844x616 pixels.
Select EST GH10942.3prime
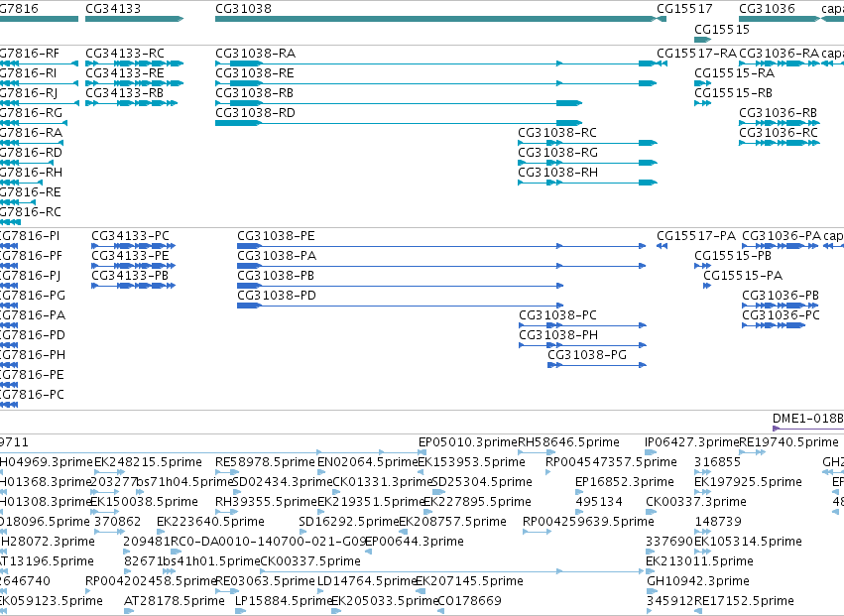[652, 591]
